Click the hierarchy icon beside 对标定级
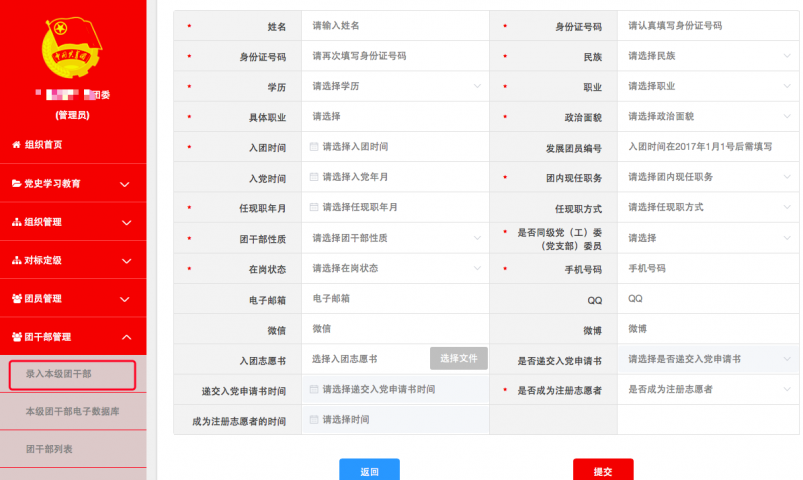 tap(16, 260)
